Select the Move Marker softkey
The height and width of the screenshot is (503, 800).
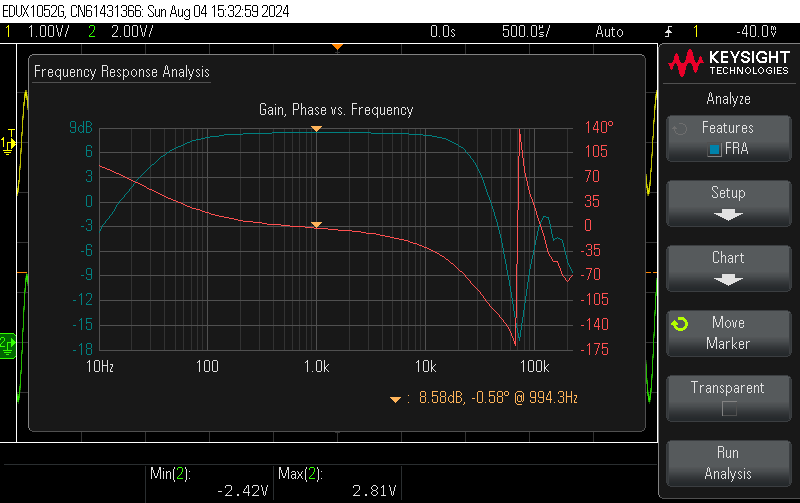[729, 333]
